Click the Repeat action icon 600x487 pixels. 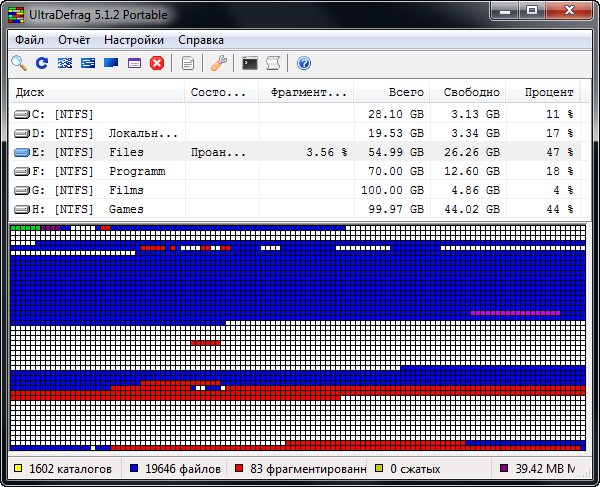click(42, 63)
